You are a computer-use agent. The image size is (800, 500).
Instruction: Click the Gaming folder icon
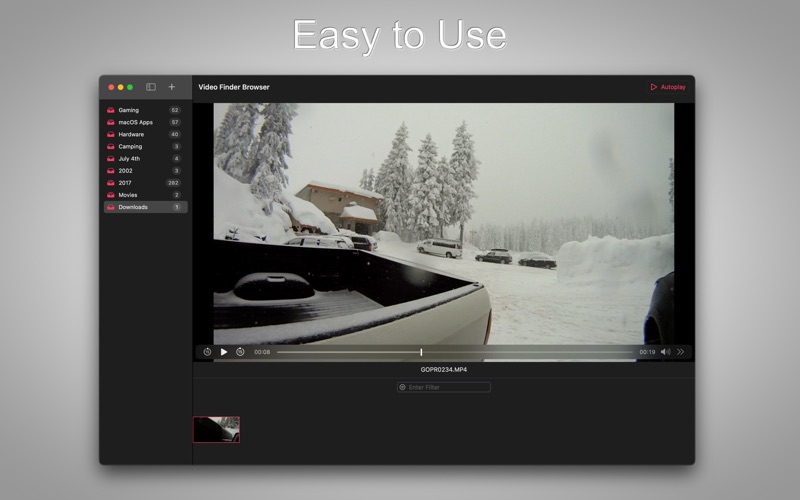tap(111, 110)
